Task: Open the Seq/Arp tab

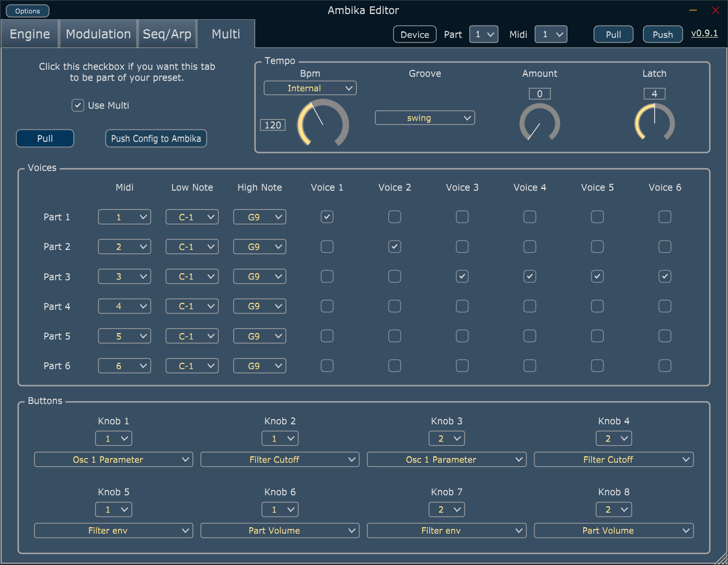Action: [x=167, y=34]
